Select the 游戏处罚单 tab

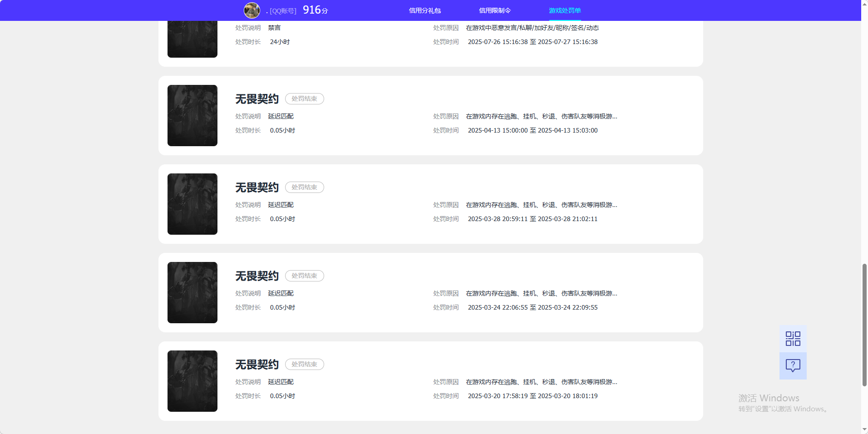[x=565, y=10]
